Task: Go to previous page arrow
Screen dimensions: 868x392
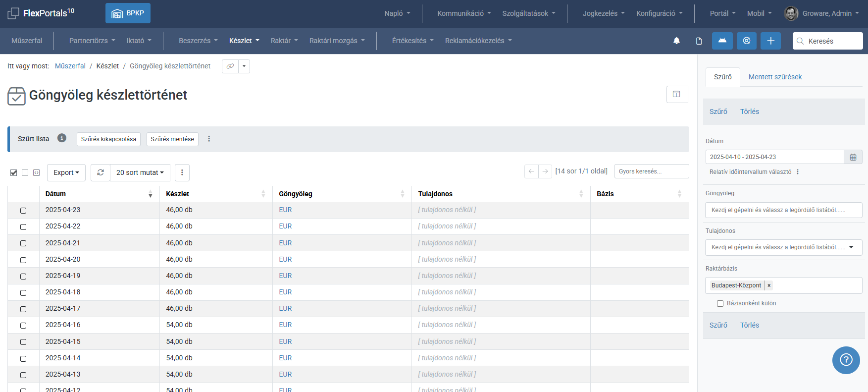Action: click(531, 171)
